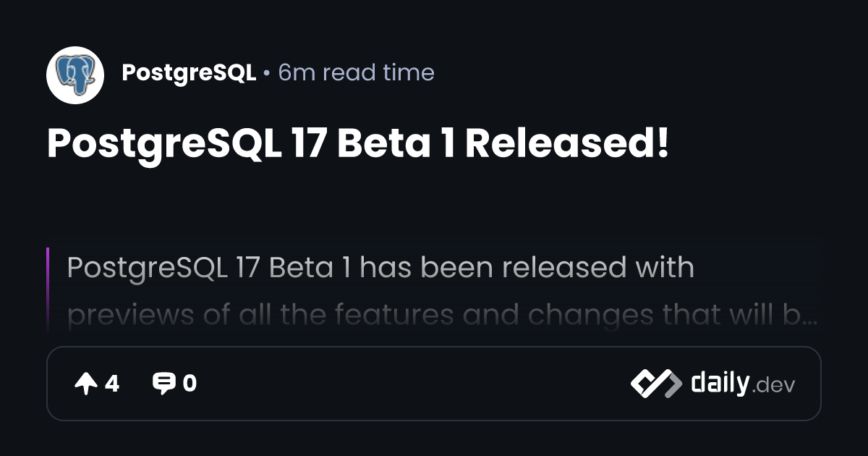Click the "6m read time" label
Image resolution: width=868 pixels, height=456 pixels.
pyautogui.click(x=356, y=73)
